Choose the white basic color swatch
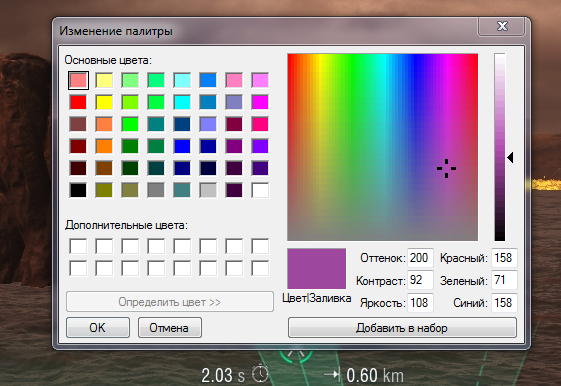This screenshot has height=386, width=561. pyautogui.click(x=260, y=190)
